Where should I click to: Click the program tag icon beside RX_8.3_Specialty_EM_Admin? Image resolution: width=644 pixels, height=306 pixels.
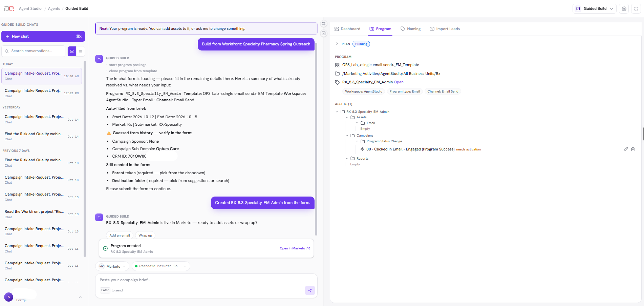coord(337,82)
